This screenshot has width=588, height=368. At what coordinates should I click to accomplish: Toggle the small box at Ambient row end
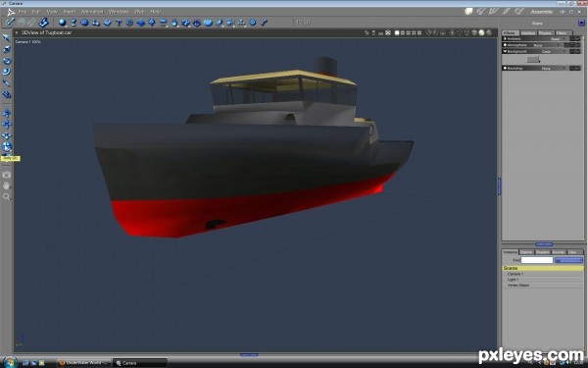pyautogui.click(x=577, y=38)
